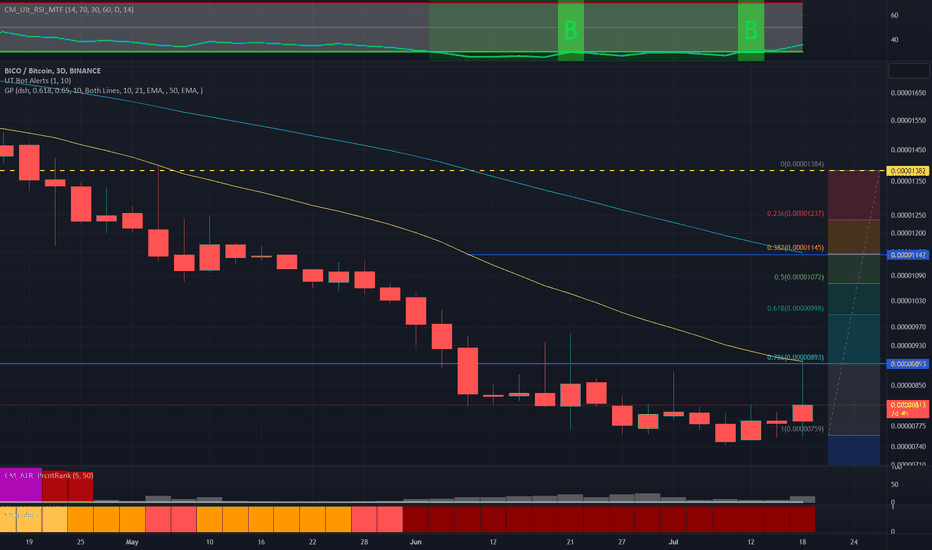Click the Jun label on the date axis

[x=415, y=542]
